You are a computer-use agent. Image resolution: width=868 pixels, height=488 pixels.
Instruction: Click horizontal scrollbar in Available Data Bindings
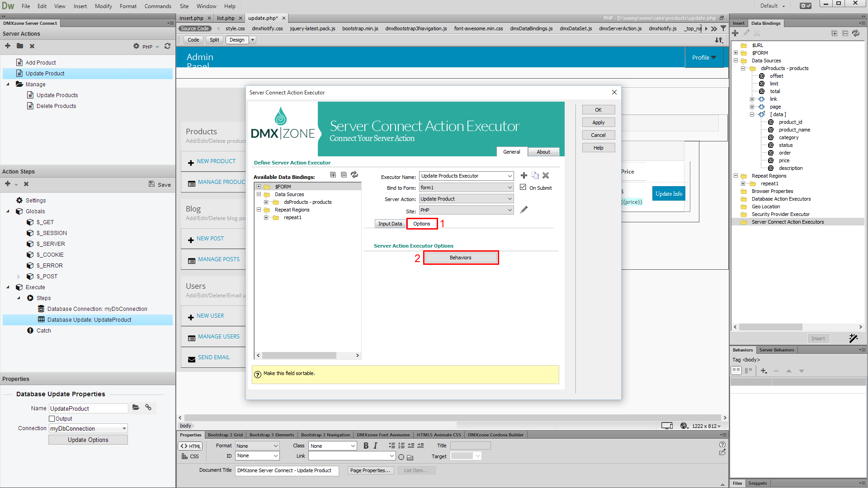tap(299, 356)
